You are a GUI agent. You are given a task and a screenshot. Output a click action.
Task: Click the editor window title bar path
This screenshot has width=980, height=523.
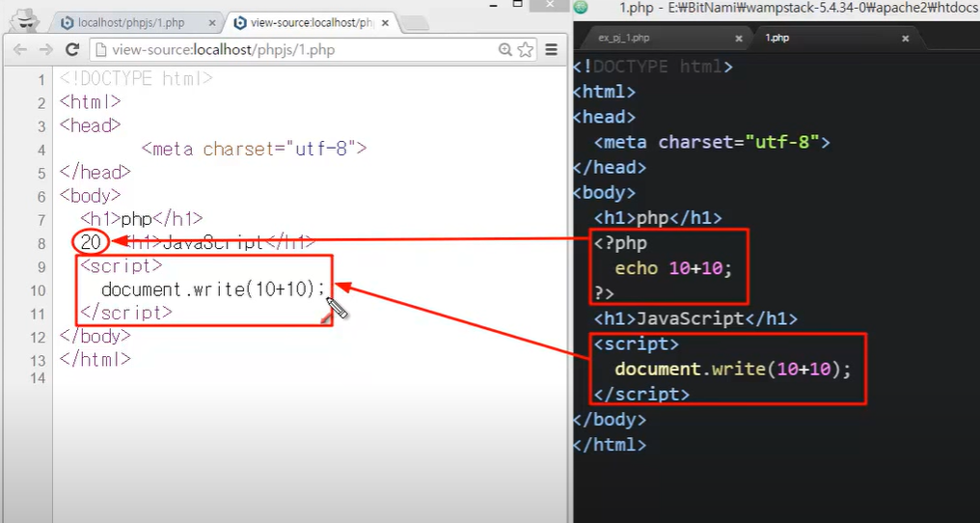(800, 8)
